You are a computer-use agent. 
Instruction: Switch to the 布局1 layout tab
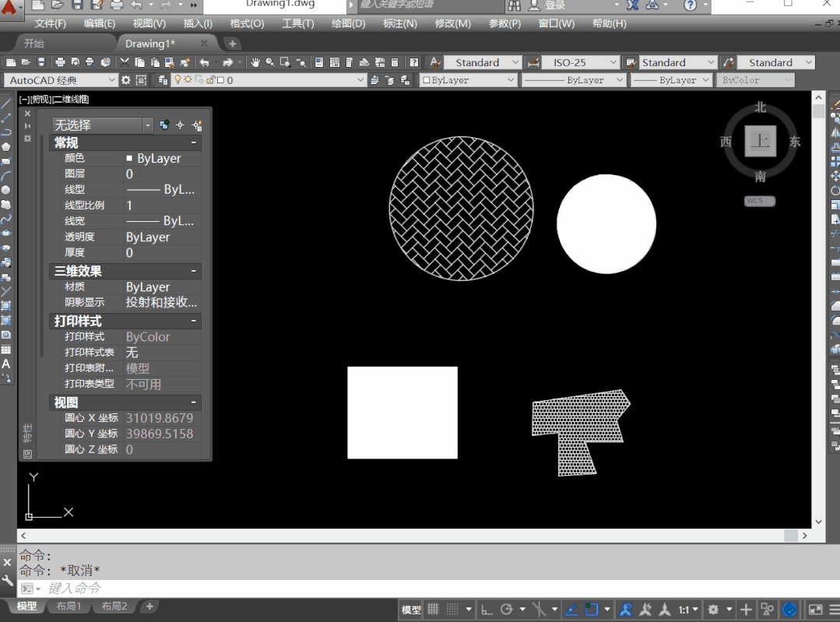coord(69,606)
